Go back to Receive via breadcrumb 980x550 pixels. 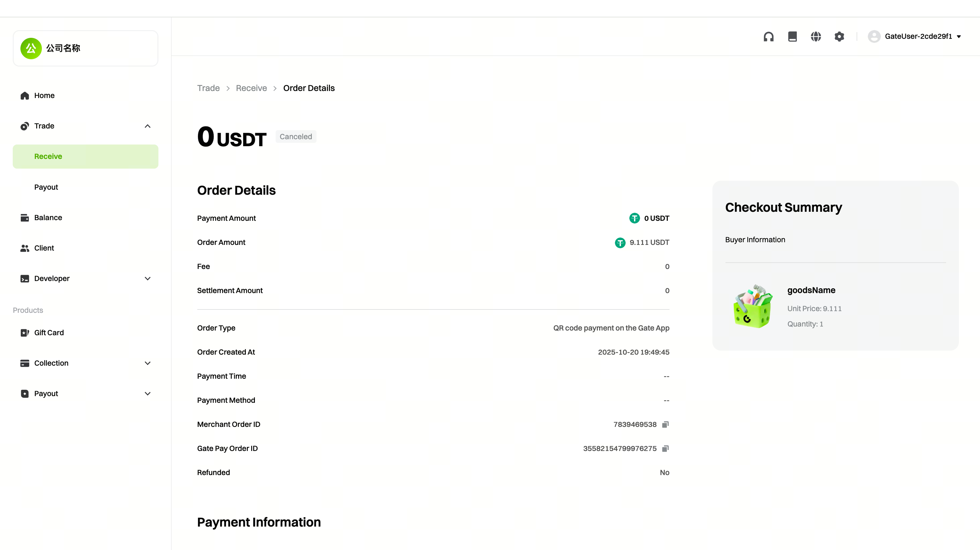click(251, 88)
